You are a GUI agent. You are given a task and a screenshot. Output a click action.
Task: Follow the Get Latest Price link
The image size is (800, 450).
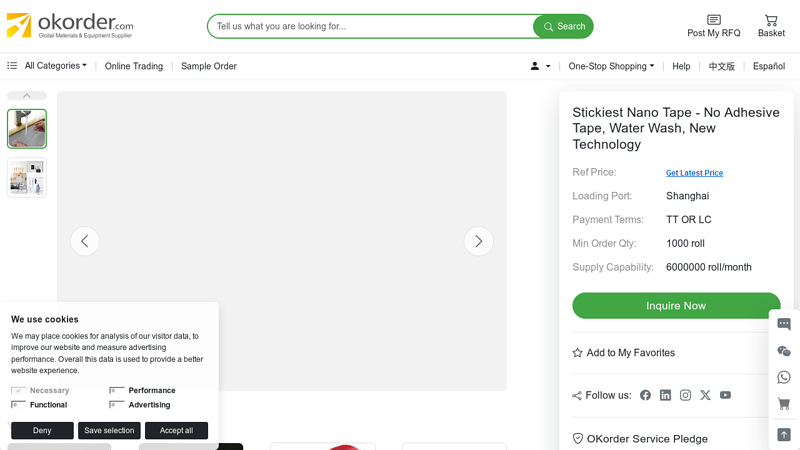[694, 173]
